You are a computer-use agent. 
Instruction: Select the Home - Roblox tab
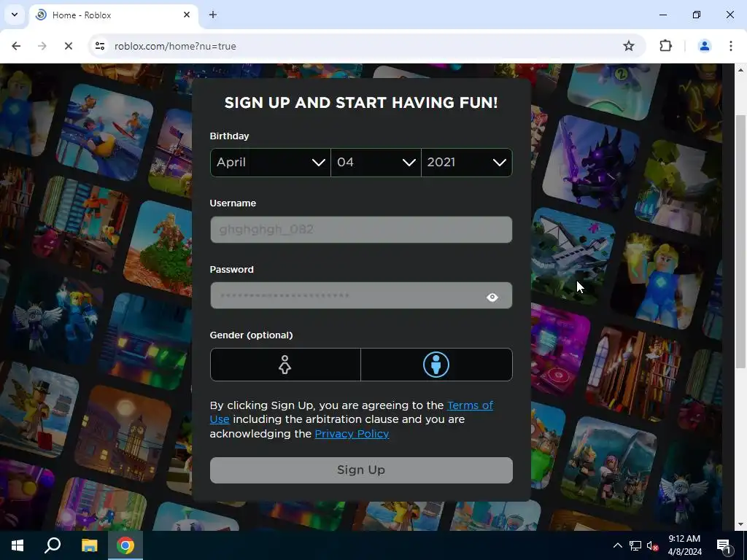(113, 15)
